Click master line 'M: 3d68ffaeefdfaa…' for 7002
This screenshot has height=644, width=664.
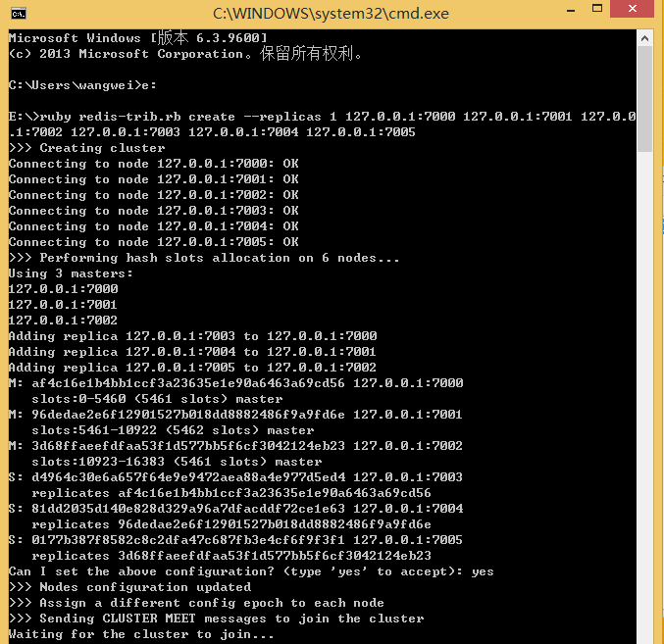235,446
